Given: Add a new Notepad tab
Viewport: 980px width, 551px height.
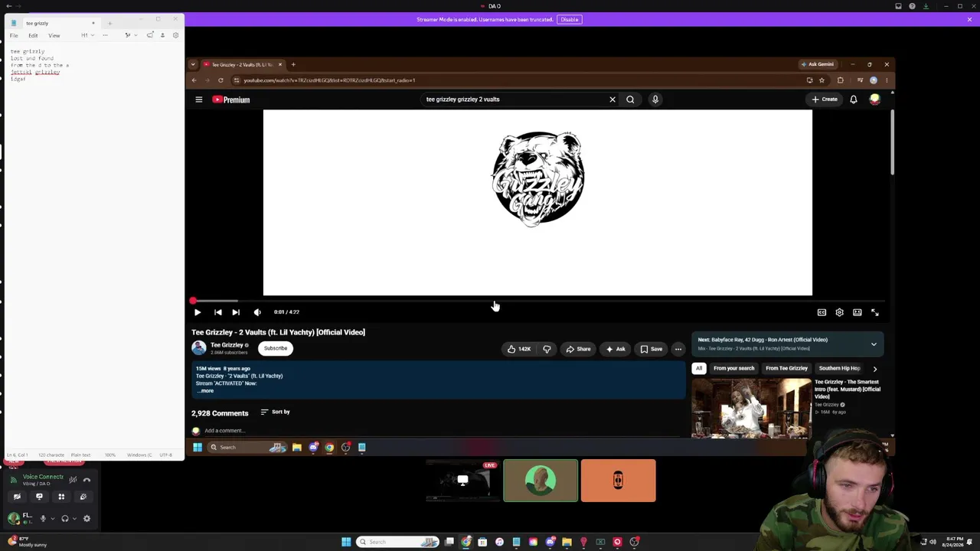Looking at the screenshot, I should (109, 23).
